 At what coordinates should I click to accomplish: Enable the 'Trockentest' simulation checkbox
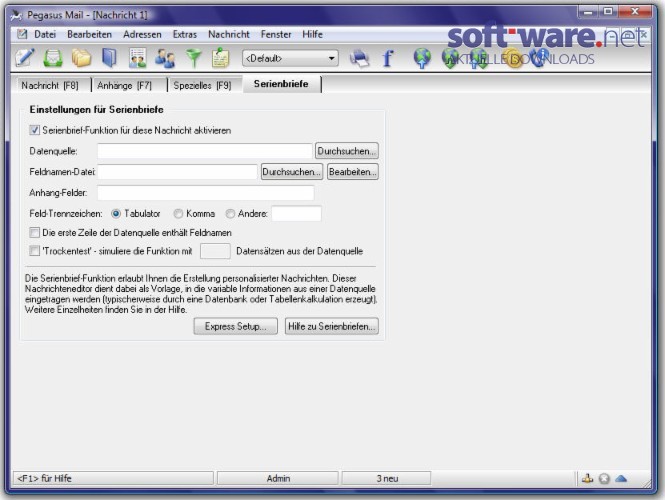coord(34,251)
